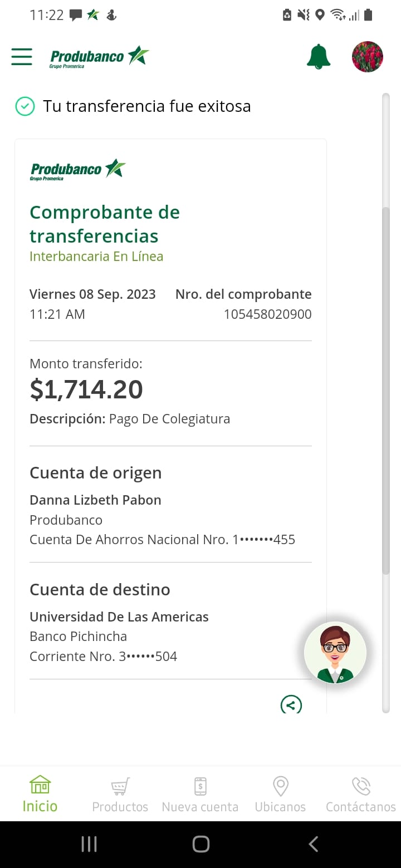Tap the Produbanco logo in header

100,57
